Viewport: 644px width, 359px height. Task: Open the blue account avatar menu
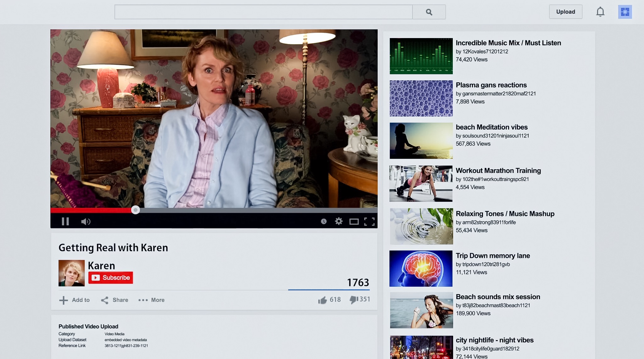tap(625, 12)
